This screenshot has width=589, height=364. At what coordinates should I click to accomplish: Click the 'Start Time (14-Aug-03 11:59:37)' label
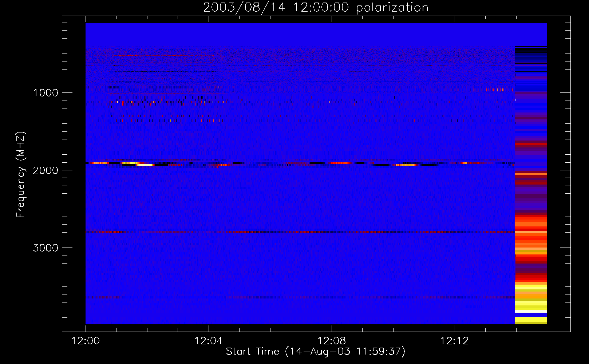tap(316, 352)
